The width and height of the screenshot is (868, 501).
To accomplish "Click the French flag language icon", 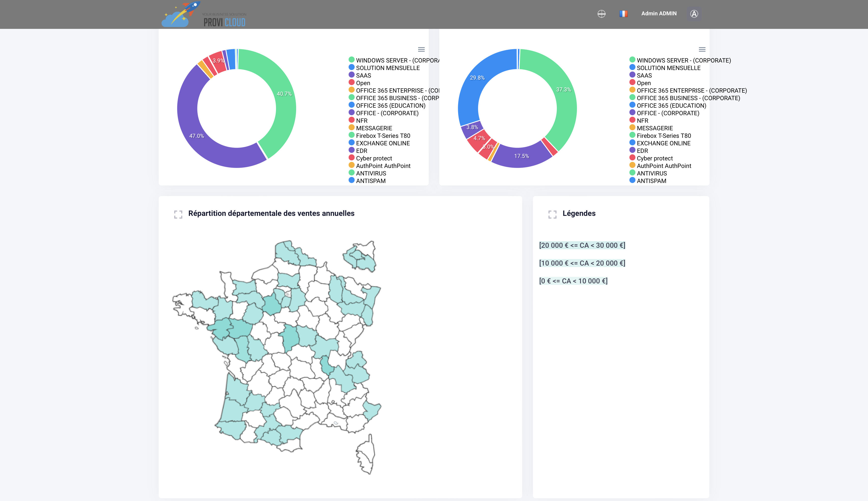I will point(623,14).
